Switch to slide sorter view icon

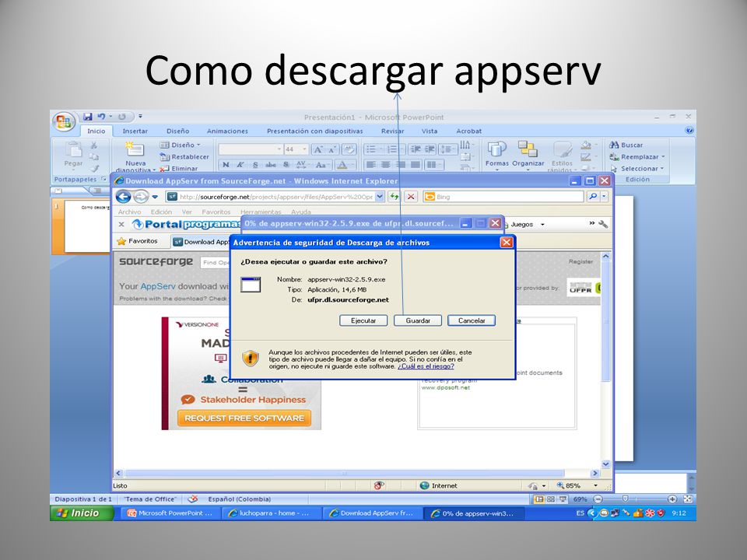click(x=550, y=499)
